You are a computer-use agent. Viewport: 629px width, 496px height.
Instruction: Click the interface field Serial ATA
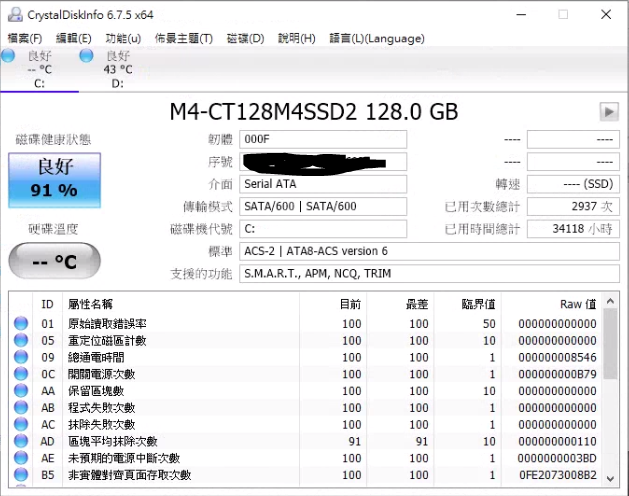coord(323,184)
